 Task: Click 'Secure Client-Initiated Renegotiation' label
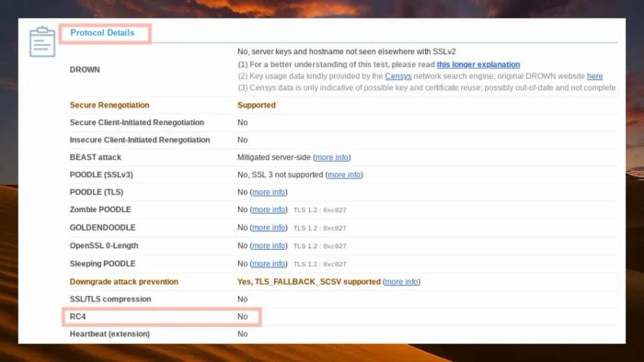tap(137, 122)
